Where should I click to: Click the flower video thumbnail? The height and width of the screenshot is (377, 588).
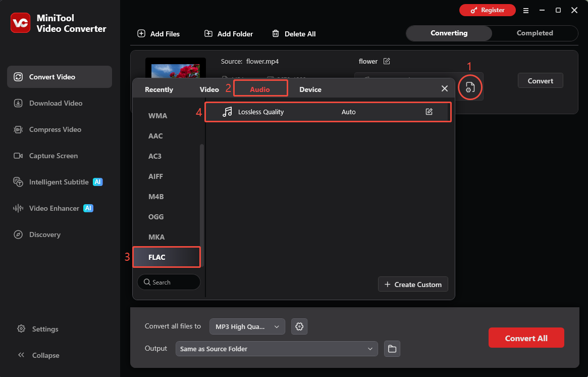point(176,68)
